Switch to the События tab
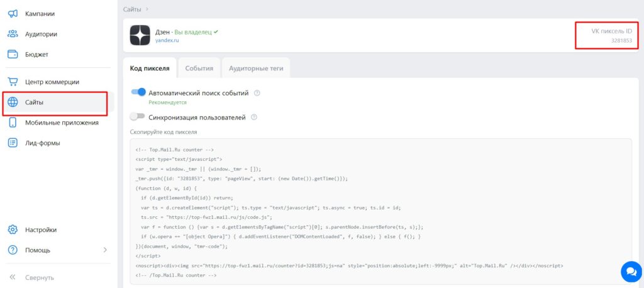644x288 pixels. 199,68
